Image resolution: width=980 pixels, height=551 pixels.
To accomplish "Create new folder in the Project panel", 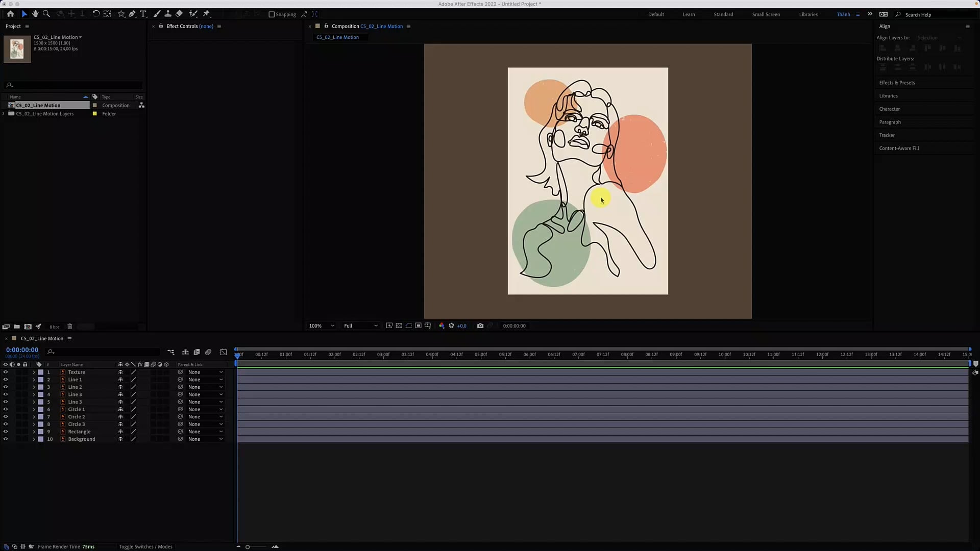I will 17,327.
